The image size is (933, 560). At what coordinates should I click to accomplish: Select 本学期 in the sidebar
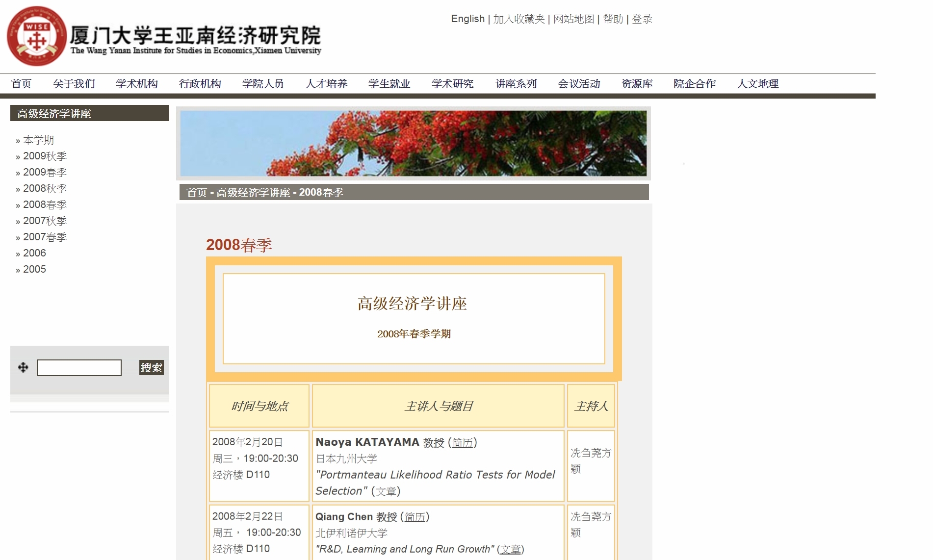(x=38, y=140)
